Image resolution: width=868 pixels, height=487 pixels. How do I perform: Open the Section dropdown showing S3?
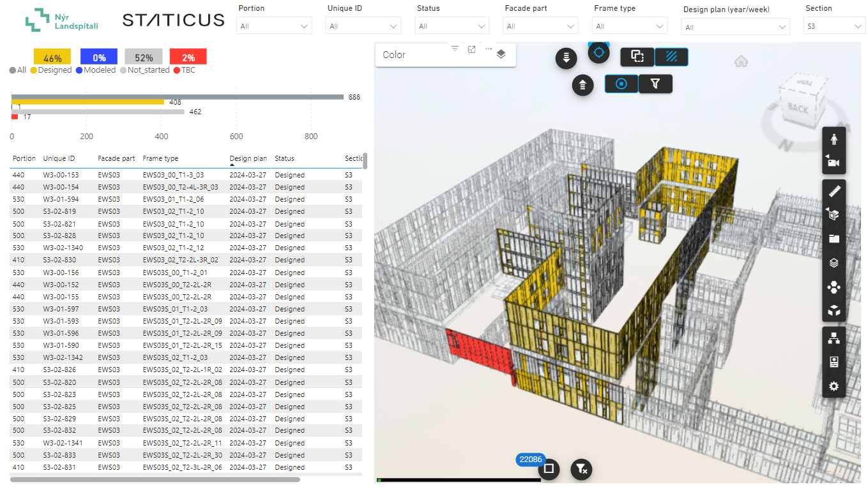[x=835, y=26]
